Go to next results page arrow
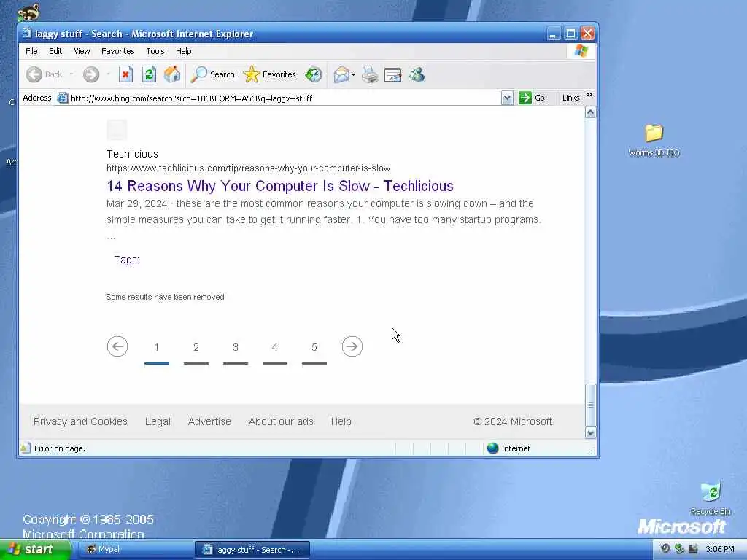The image size is (747, 560). click(x=352, y=346)
